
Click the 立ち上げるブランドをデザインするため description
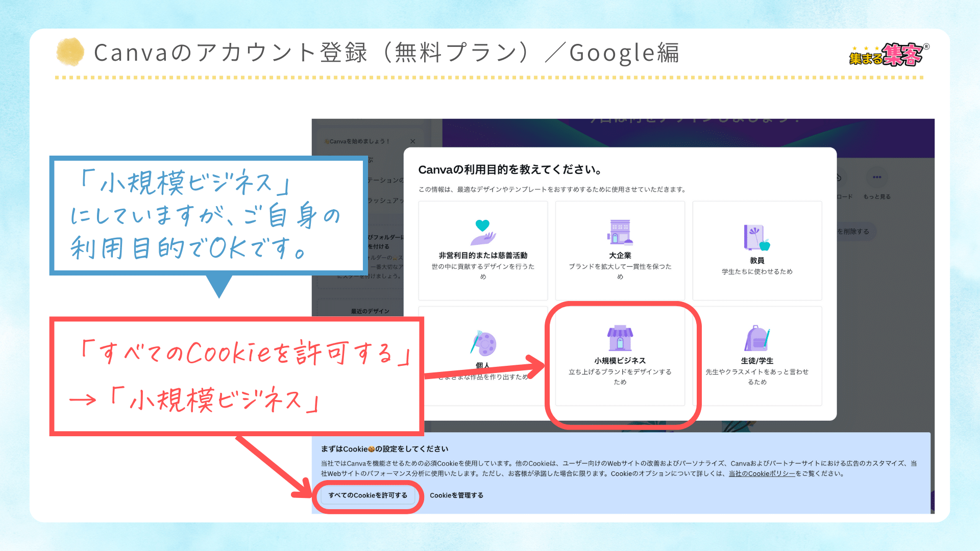(x=620, y=377)
